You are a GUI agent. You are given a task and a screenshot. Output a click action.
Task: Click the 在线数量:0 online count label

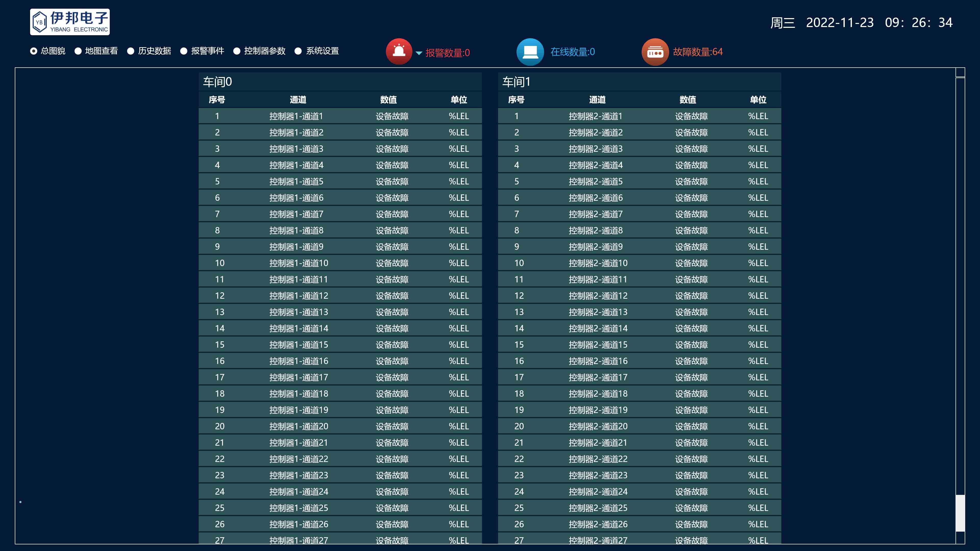572,52
